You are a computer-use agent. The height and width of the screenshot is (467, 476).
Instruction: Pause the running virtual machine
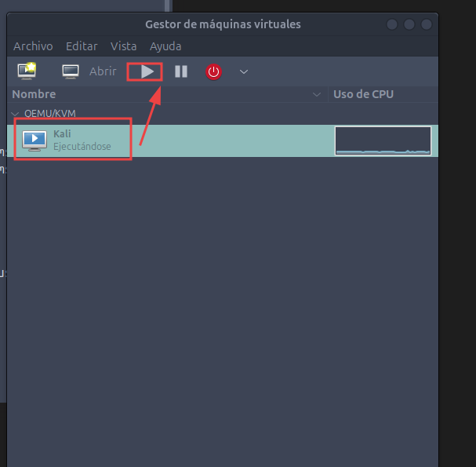click(x=181, y=71)
